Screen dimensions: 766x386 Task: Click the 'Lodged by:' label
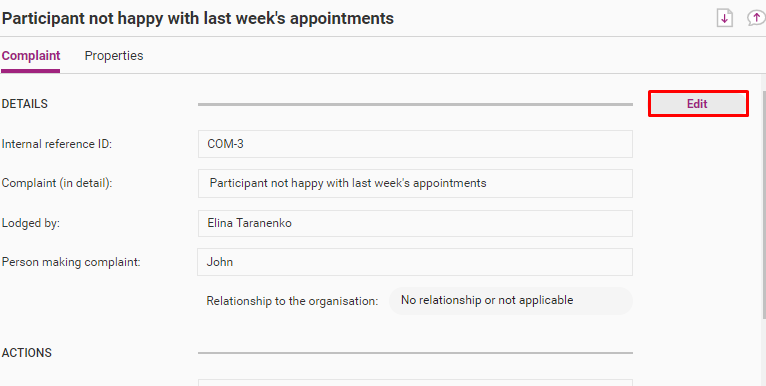tap(31, 223)
